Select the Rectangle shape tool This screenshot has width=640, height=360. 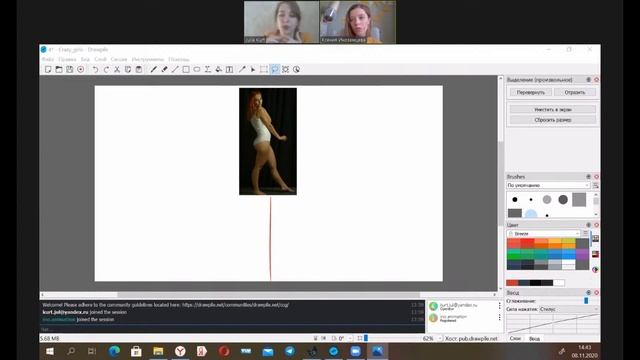pyautogui.click(x=186, y=69)
